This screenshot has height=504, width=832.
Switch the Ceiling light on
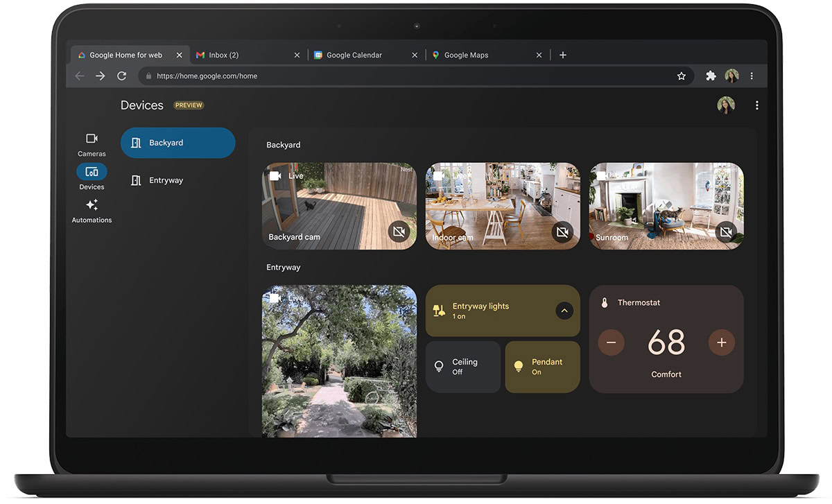[462, 367]
